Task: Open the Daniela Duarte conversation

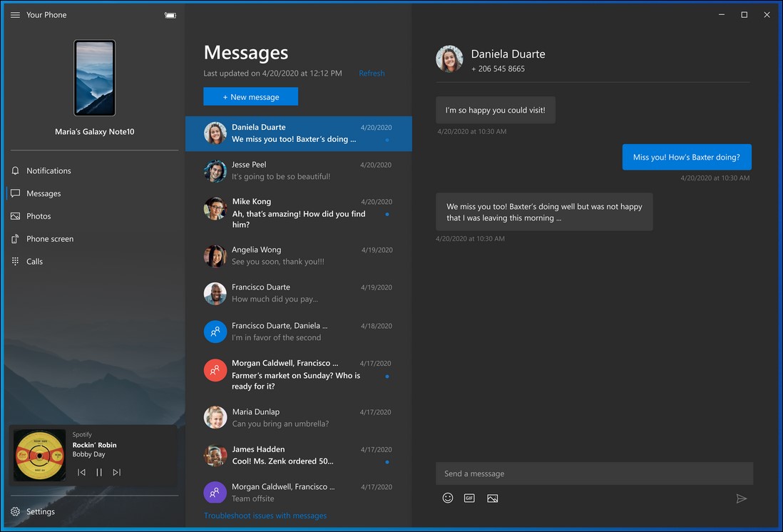Action: (299, 133)
